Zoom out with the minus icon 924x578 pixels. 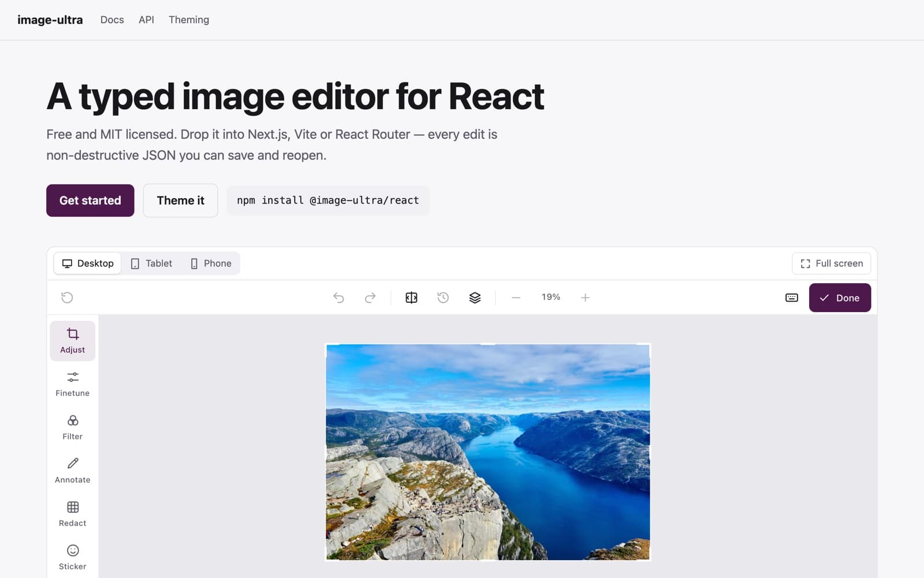[516, 298]
